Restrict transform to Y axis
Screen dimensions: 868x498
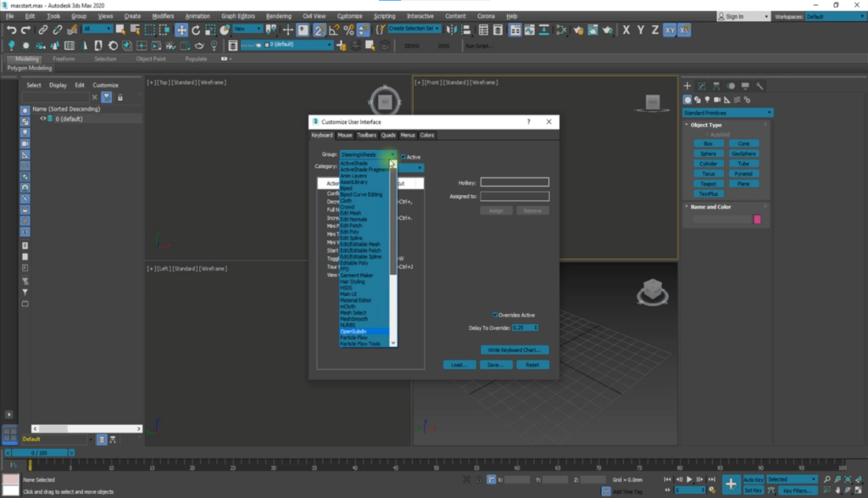point(641,30)
